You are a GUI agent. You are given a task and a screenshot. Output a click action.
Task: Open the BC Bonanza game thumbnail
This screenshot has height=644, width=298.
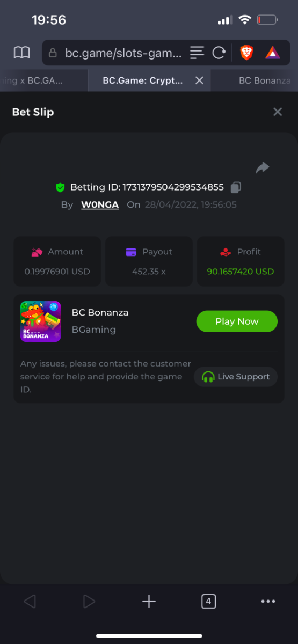(41, 321)
